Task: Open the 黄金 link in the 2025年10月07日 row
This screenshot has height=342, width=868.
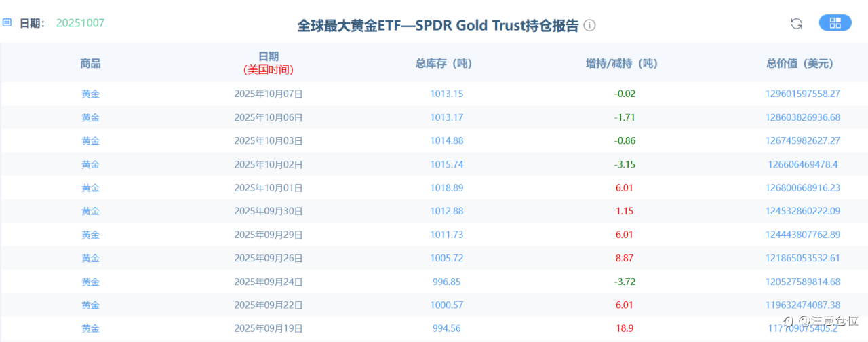Action: point(90,94)
